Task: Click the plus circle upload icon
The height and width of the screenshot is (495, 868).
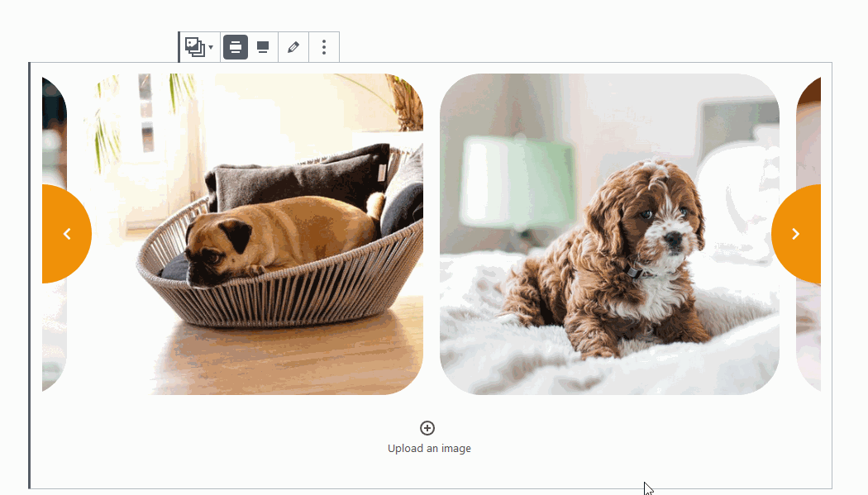Action: pyautogui.click(x=427, y=428)
